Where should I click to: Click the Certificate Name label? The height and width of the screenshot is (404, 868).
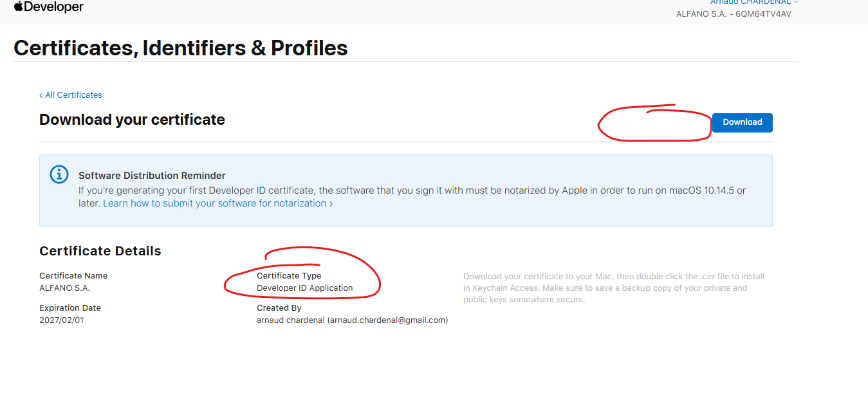(73, 276)
